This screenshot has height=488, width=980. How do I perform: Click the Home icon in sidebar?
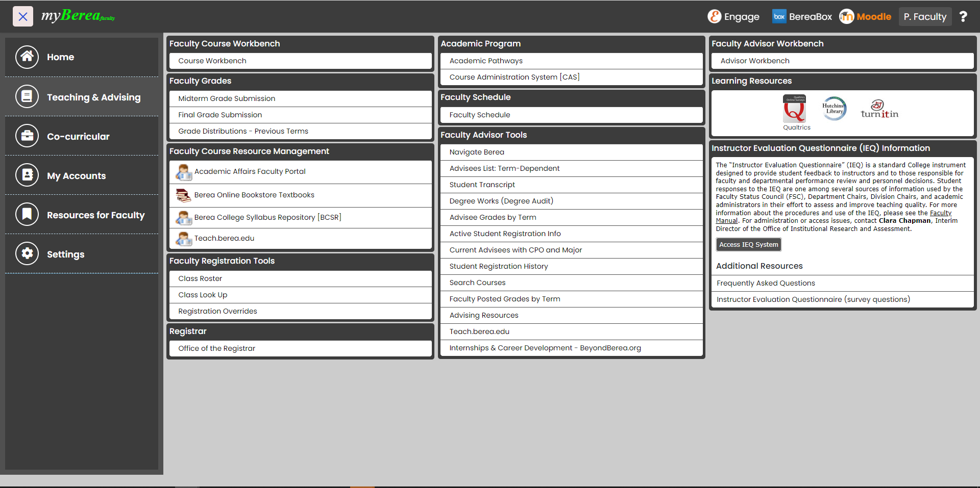point(27,57)
